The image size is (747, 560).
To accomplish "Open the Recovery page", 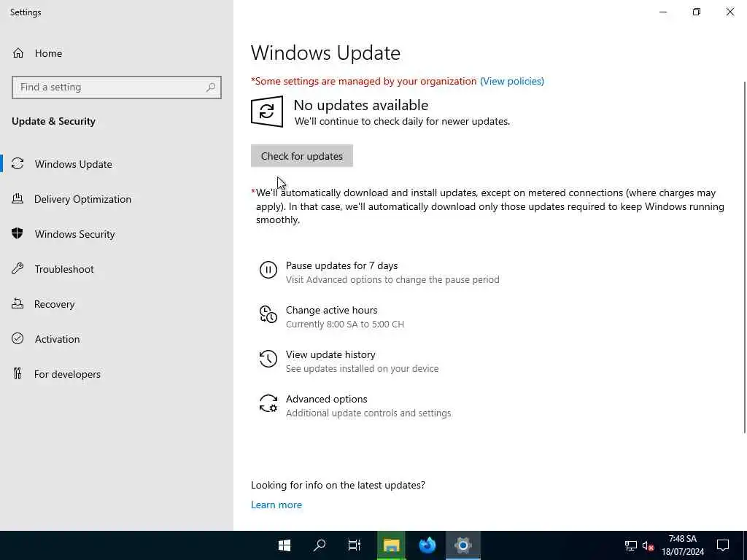I will coord(117,304).
